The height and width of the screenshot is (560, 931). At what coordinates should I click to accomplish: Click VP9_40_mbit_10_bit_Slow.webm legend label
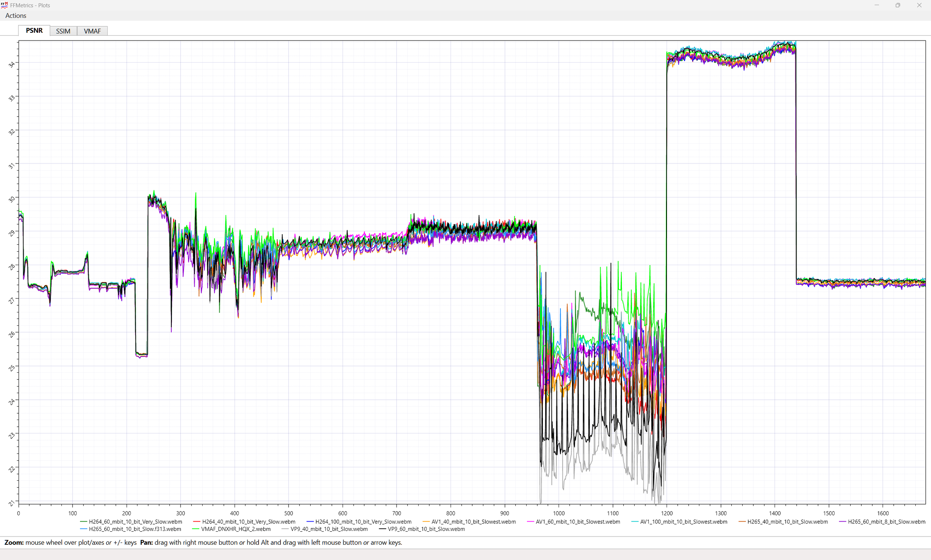click(329, 529)
